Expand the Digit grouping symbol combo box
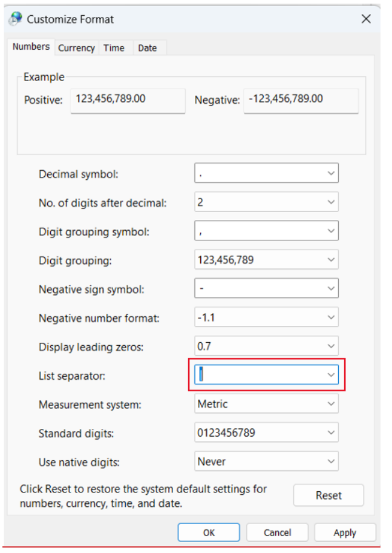 [330, 231]
